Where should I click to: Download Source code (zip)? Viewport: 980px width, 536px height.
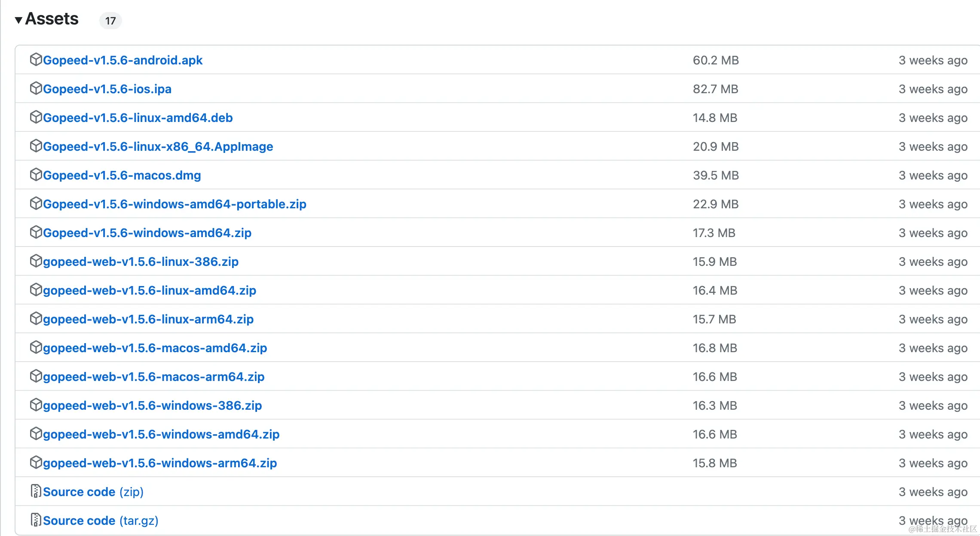[x=93, y=492]
